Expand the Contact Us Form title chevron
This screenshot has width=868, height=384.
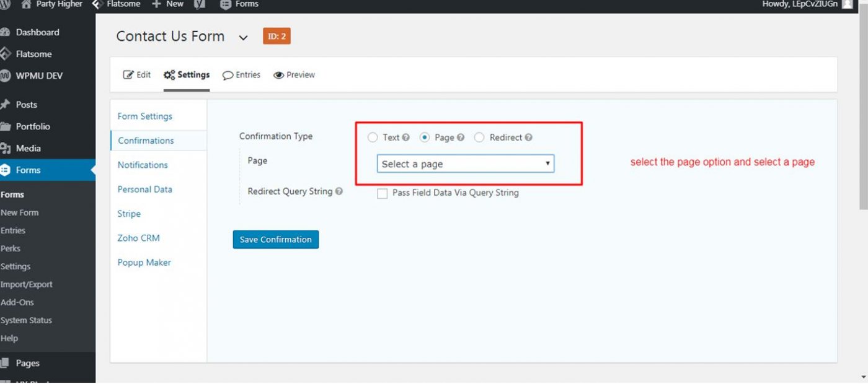pyautogui.click(x=244, y=37)
